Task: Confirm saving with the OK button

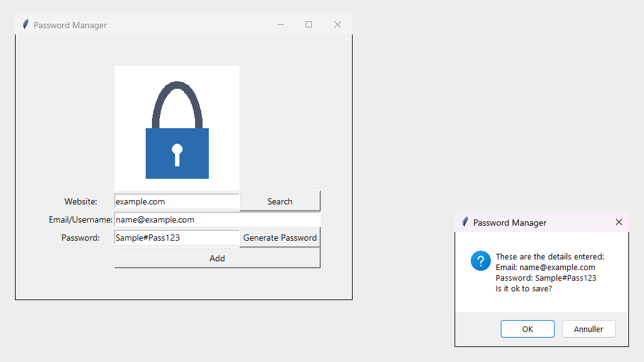Action: (x=527, y=329)
